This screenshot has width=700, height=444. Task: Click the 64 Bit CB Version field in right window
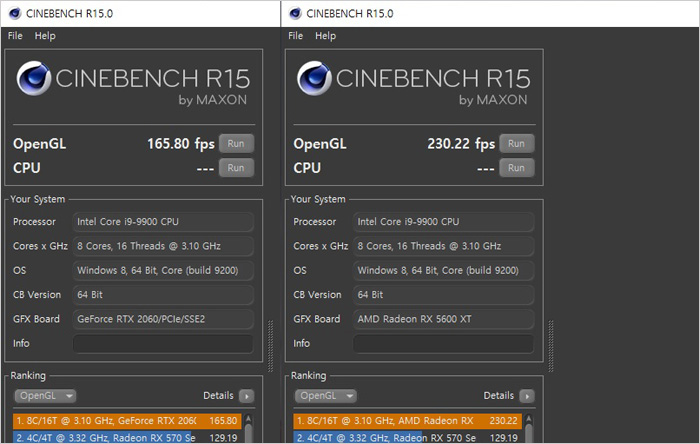point(444,295)
